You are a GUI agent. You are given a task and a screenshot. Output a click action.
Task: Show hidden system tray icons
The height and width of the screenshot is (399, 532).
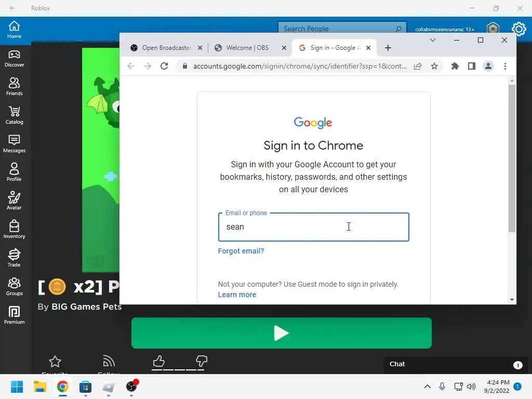coord(428,387)
